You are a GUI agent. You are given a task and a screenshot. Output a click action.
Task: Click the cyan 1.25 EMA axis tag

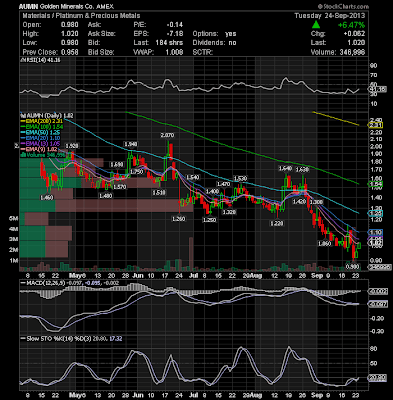pos(375,213)
